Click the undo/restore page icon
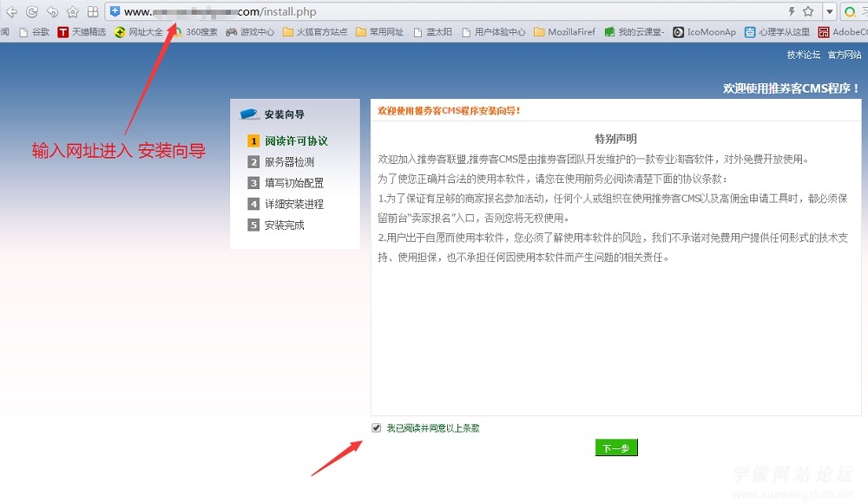 click(52, 12)
